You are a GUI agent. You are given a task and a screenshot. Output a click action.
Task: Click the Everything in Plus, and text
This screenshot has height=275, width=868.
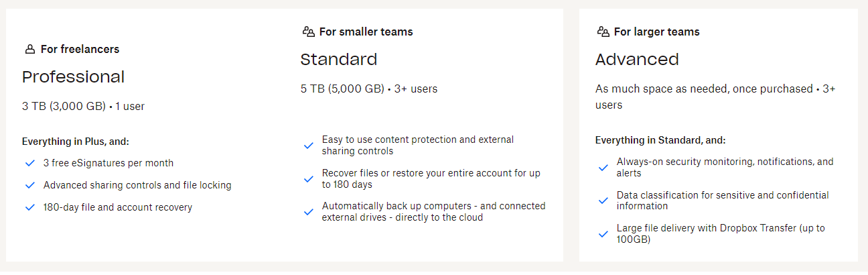pyautogui.click(x=76, y=142)
